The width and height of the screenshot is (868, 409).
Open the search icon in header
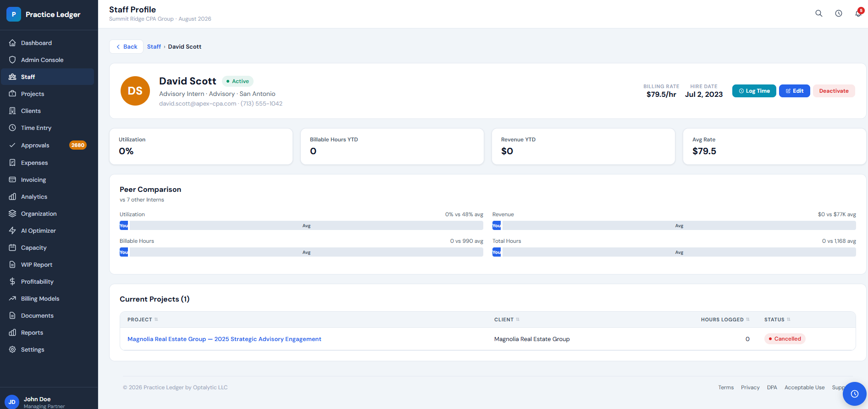point(818,13)
